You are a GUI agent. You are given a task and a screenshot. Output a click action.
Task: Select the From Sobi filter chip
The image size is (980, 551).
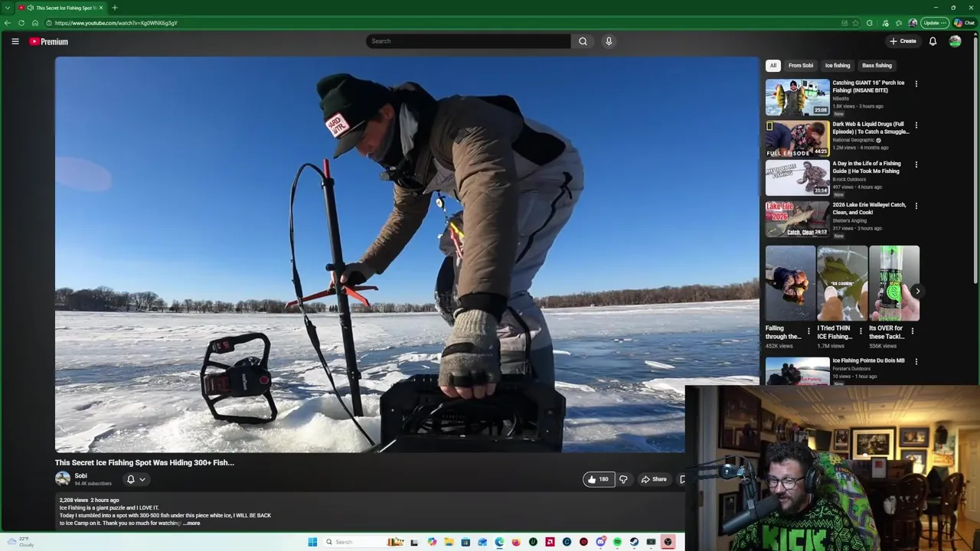click(x=801, y=66)
